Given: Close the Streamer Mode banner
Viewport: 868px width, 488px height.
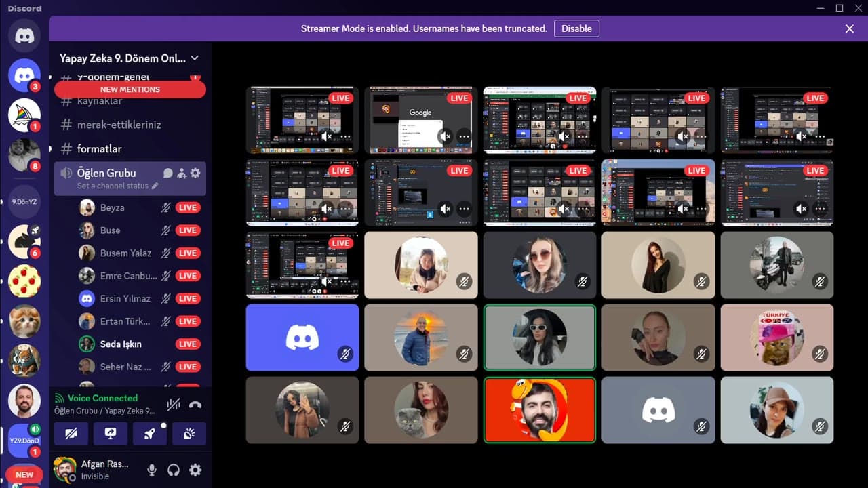Looking at the screenshot, I should pos(850,28).
